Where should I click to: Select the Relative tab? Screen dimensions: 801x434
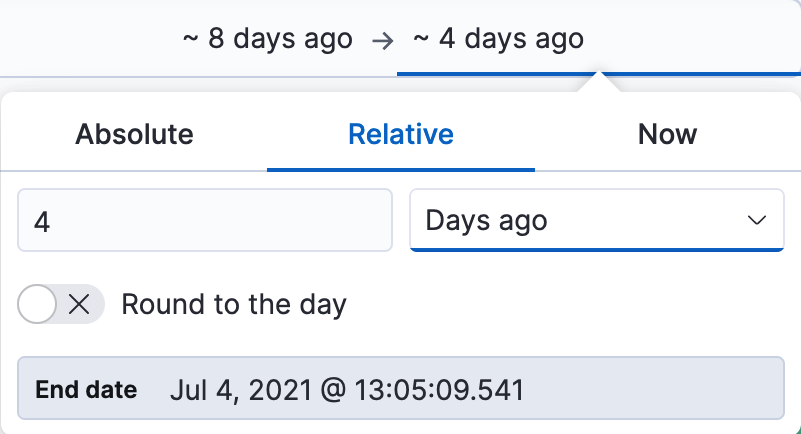400,134
